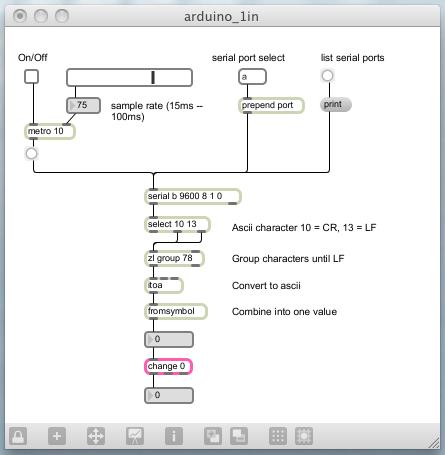Click the send to back icon

pyautogui.click(x=213, y=436)
